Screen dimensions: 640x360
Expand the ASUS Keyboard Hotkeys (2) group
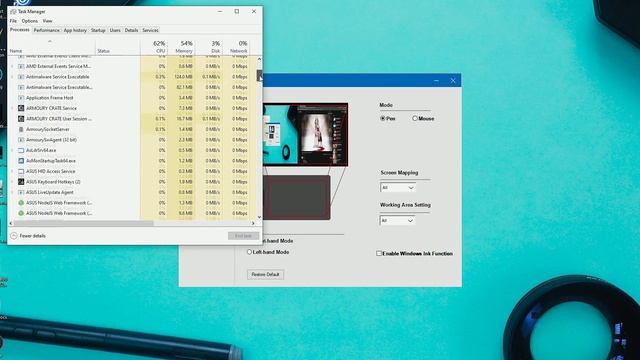[12, 182]
